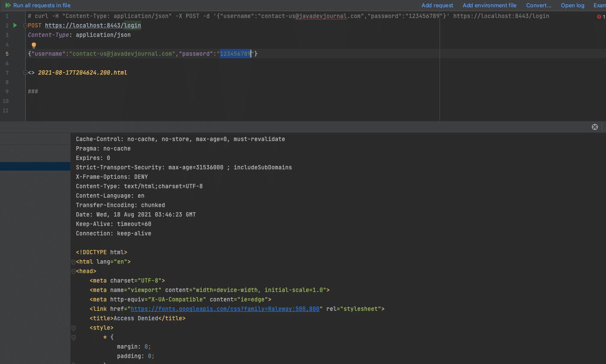
Task: Collapse the style tag block
Action: coord(73,328)
